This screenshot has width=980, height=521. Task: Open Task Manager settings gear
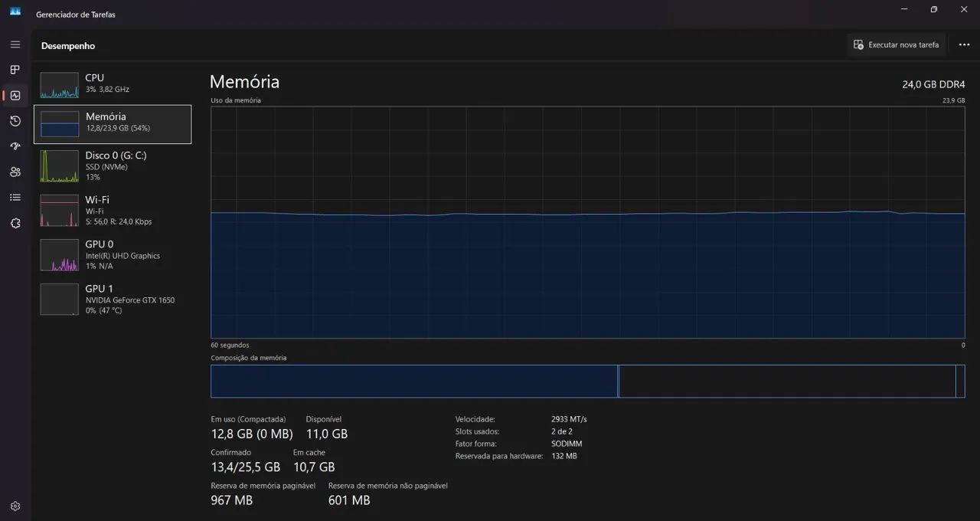pyautogui.click(x=15, y=506)
